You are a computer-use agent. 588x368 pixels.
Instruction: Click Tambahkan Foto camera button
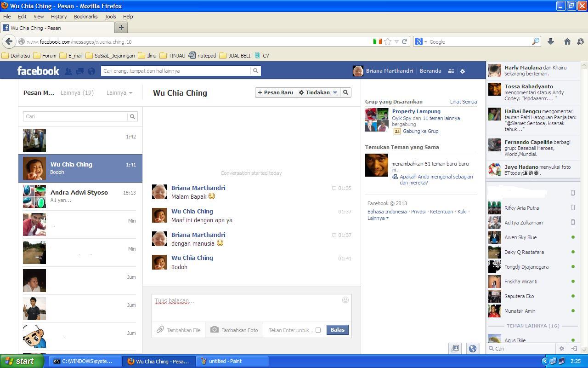[x=234, y=330]
